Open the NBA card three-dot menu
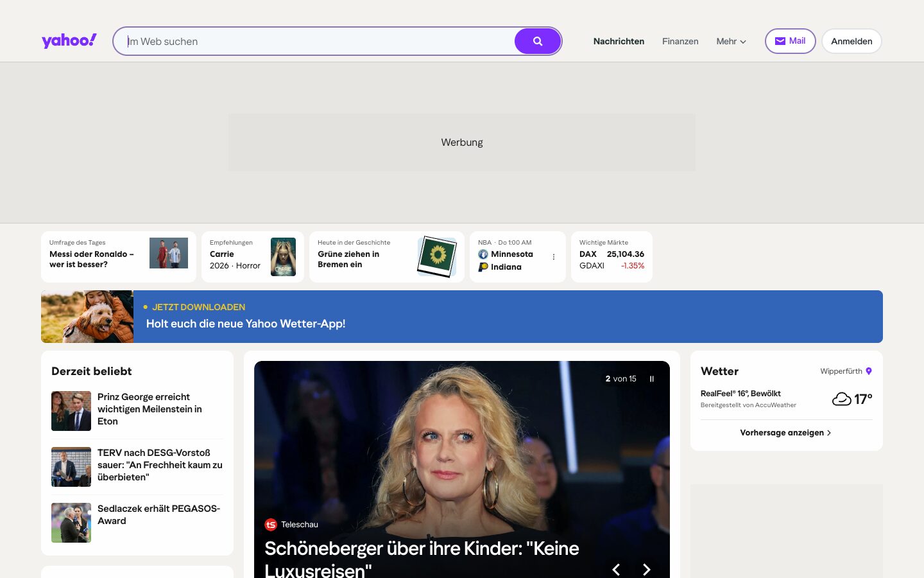 [x=554, y=257]
